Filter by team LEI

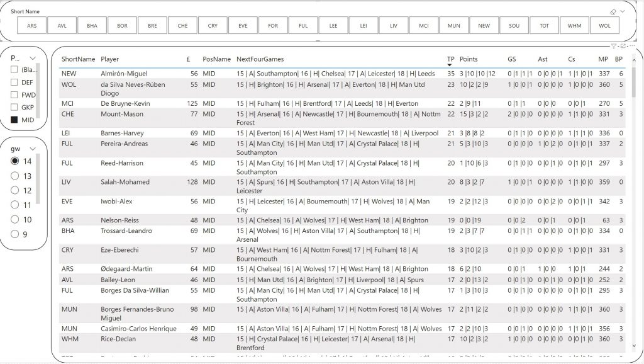(364, 25)
